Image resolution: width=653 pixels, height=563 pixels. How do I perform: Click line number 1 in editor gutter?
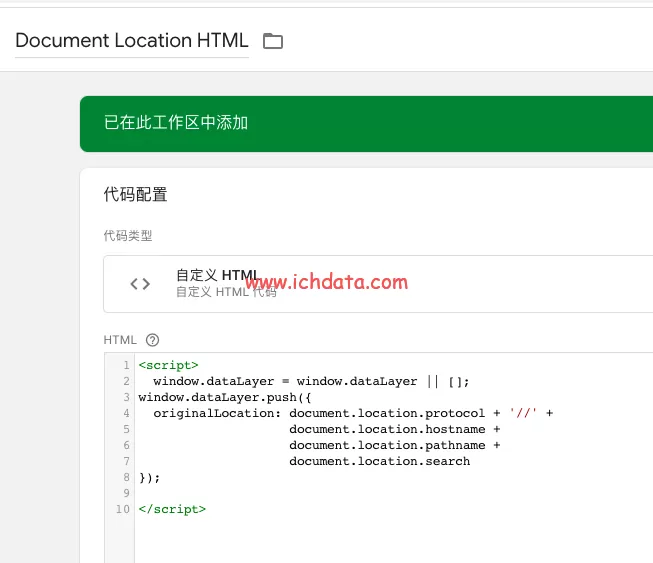pyautogui.click(x=126, y=365)
